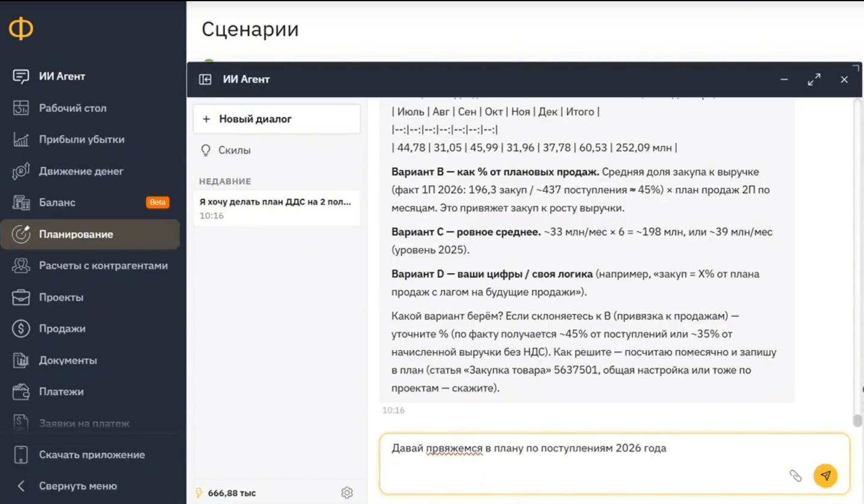Click the misspelled word првяжемся
The width and height of the screenshot is (864, 504).
click(454, 449)
